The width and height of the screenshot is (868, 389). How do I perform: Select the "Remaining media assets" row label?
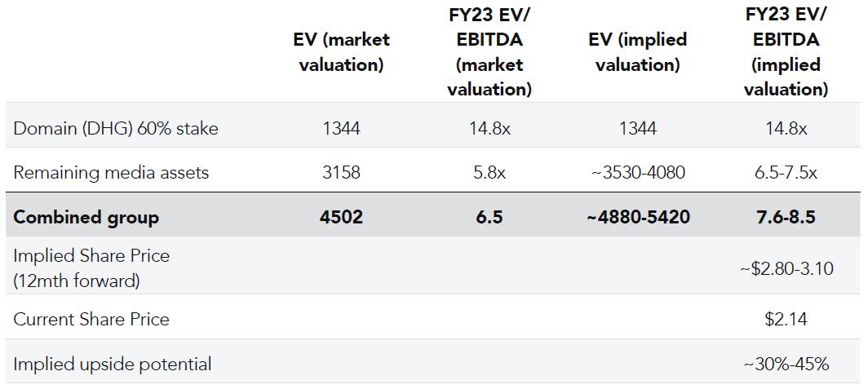[x=111, y=172]
